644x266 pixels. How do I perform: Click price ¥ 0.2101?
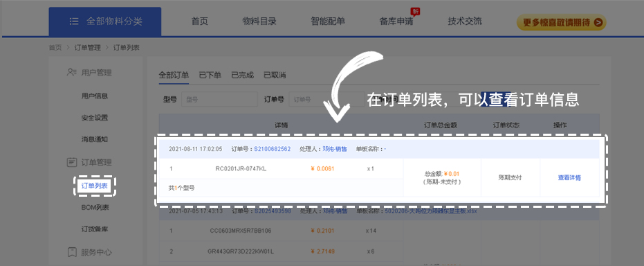322,231
